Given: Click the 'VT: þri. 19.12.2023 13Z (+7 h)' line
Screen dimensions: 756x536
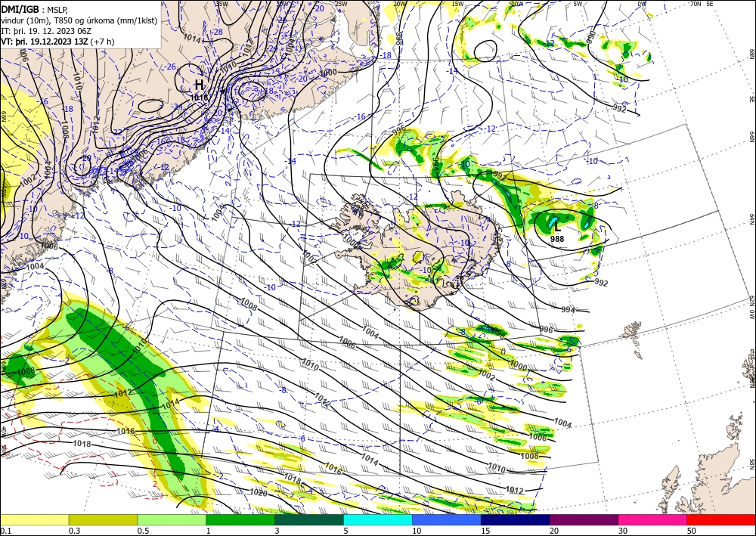Looking at the screenshot, I should (x=58, y=42).
